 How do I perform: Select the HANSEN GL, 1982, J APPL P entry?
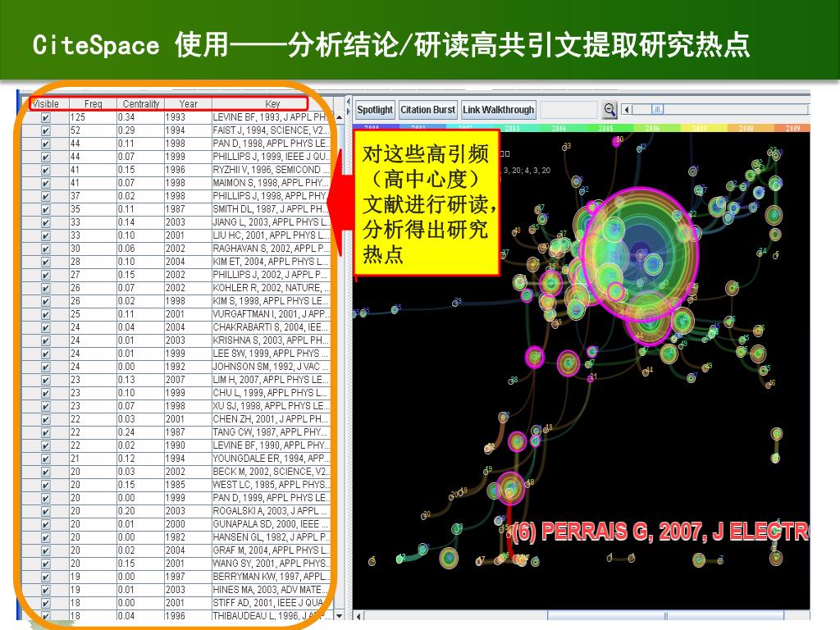[x=271, y=537]
